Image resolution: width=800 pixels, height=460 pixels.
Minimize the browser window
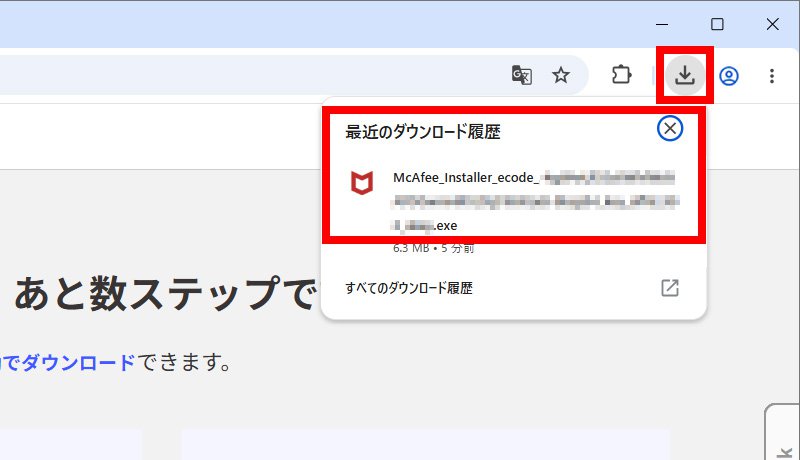(x=662, y=24)
